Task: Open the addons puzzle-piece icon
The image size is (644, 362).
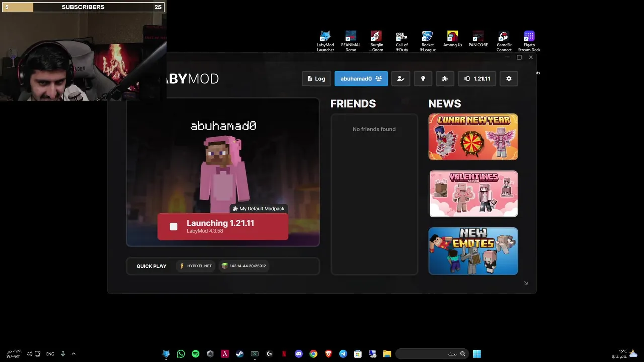Action: [445, 79]
